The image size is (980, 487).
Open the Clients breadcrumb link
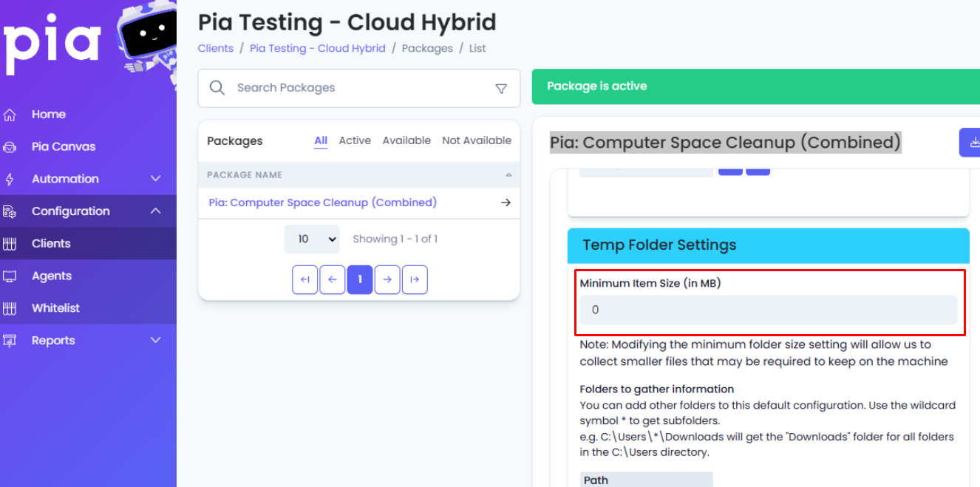(216, 49)
